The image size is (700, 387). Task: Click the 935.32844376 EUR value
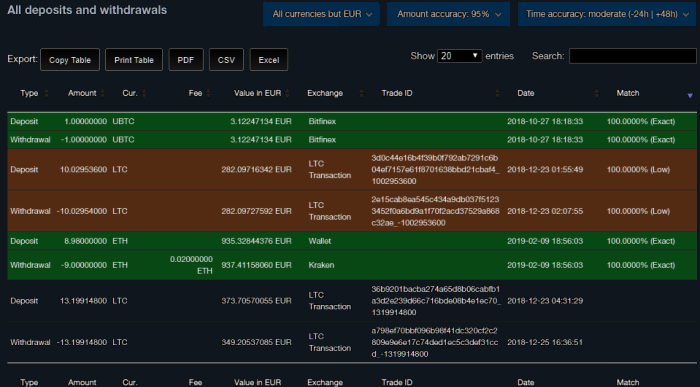(x=256, y=241)
